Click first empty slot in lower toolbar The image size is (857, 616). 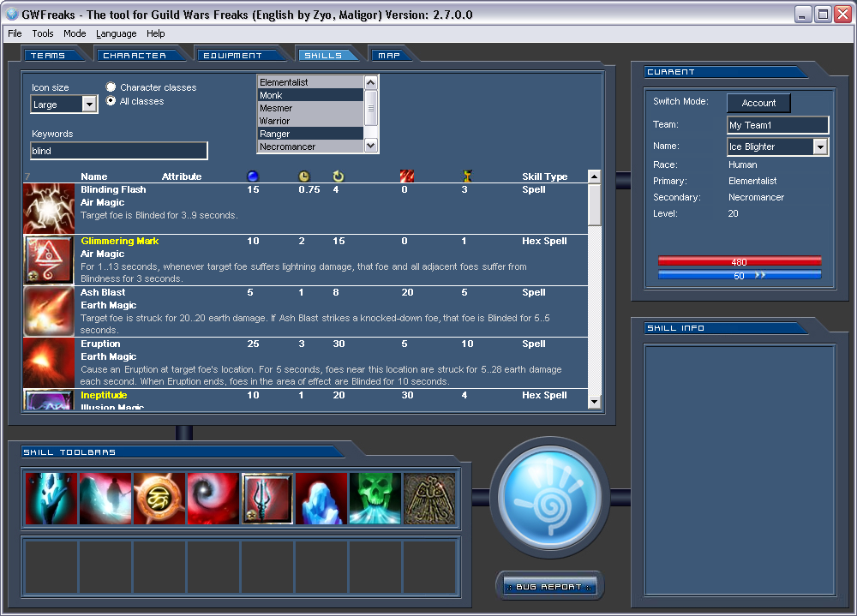(x=51, y=567)
